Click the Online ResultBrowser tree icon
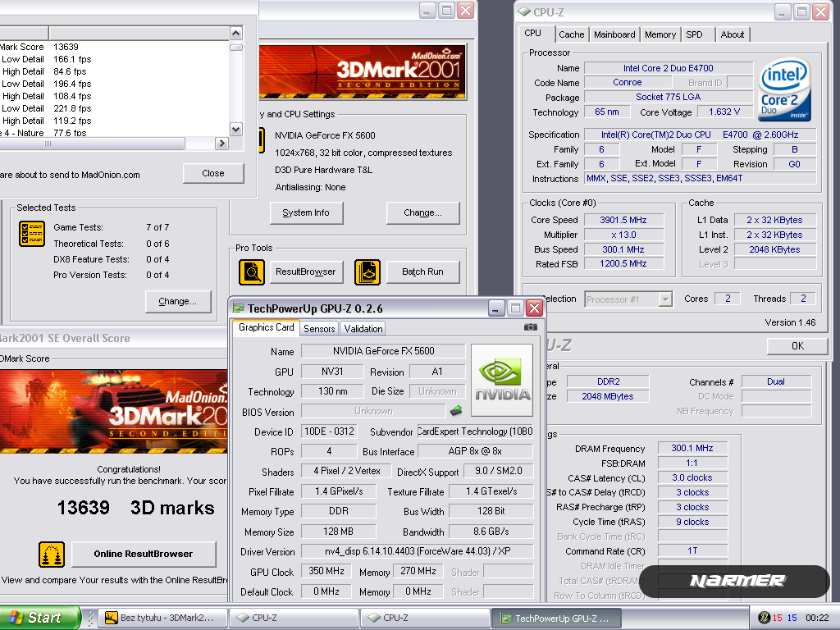The height and width of the screenshot is (630, 840). pos(52,555)
